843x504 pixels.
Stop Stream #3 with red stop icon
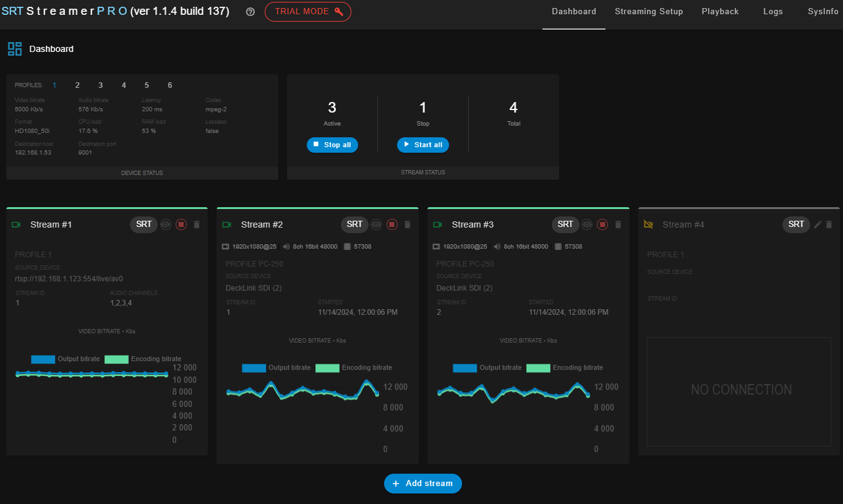[603, 224]
